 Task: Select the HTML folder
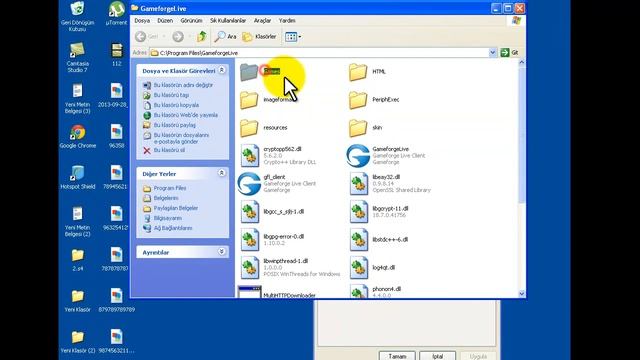[x=367, y=72]
